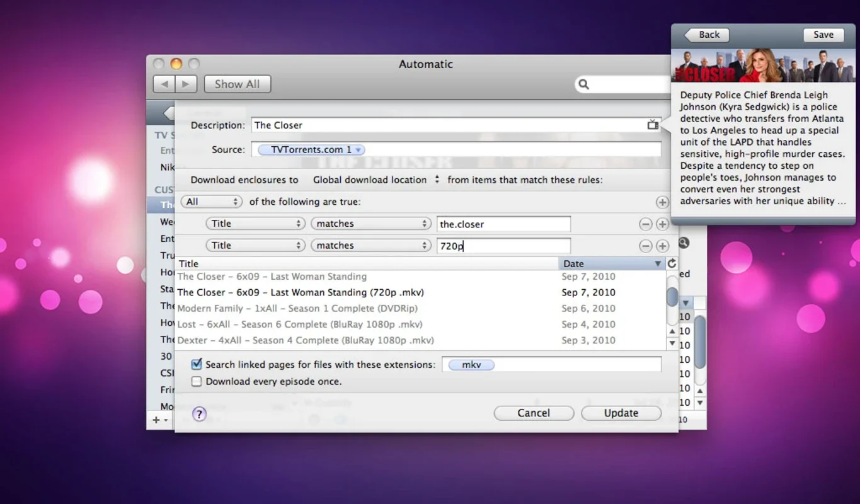Image resolution: width=860 pixels, height=504 pixels.
Task: Check Download every episode once
Action: (197, 381)
